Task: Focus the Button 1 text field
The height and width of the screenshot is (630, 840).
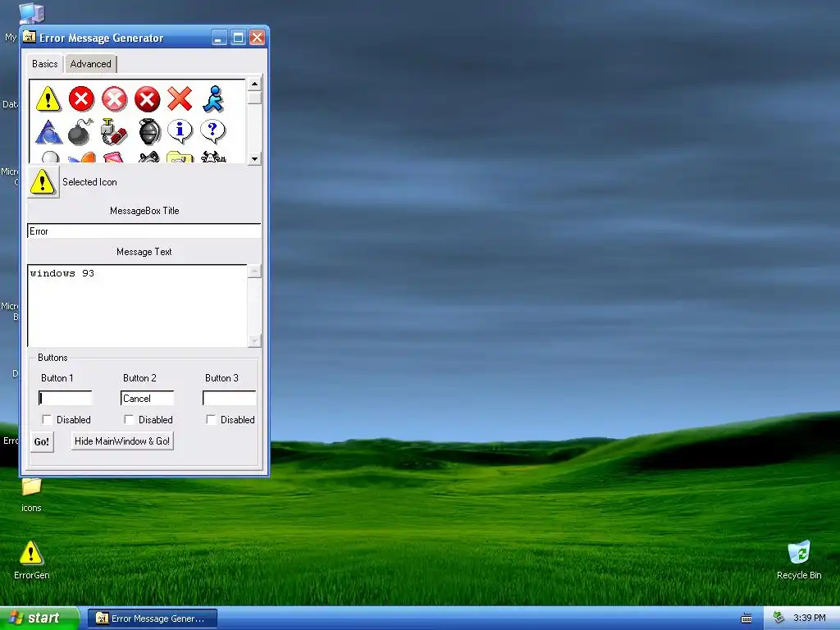Action: point(66,398)
